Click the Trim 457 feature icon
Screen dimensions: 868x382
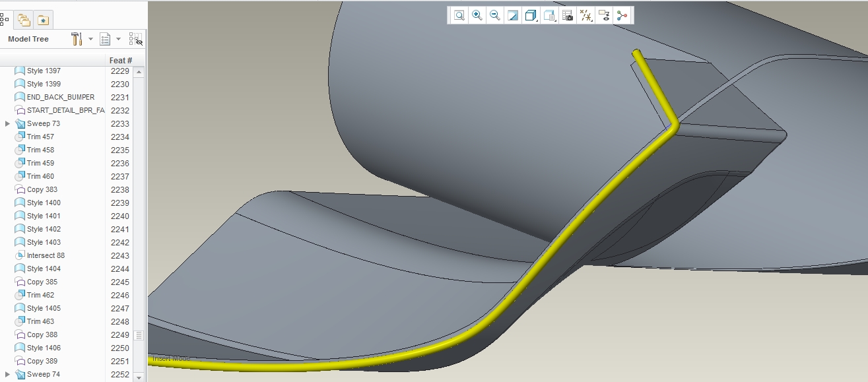click(x=19, y=137)
